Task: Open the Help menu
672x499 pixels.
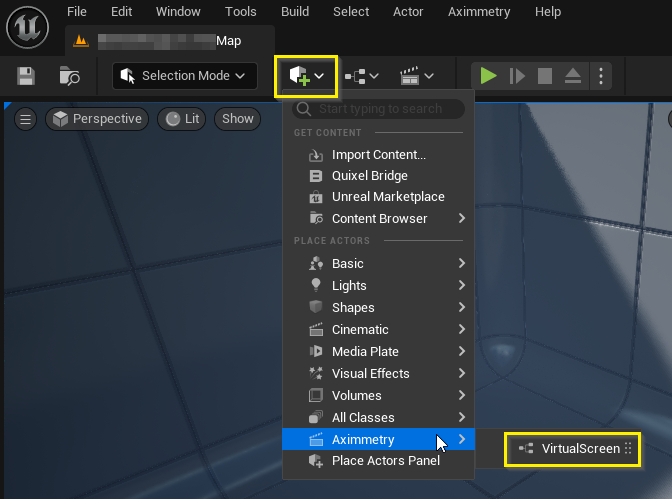Action: click(x=548, y=12)
